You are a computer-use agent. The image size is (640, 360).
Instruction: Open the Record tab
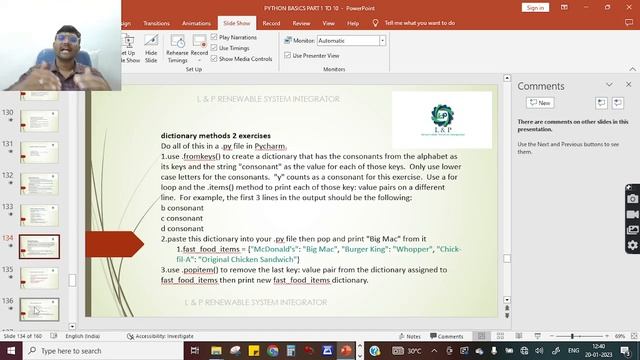pyautogui.click(x=271, y=23)
